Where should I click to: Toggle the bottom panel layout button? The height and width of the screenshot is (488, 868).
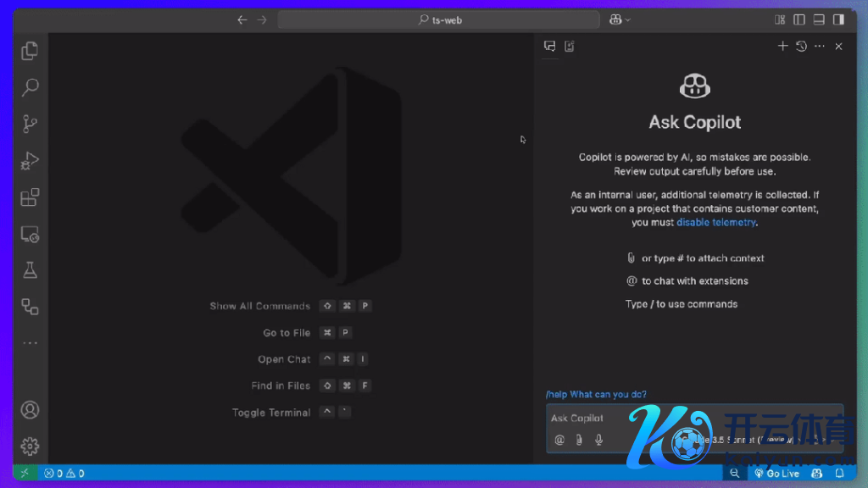819,19
